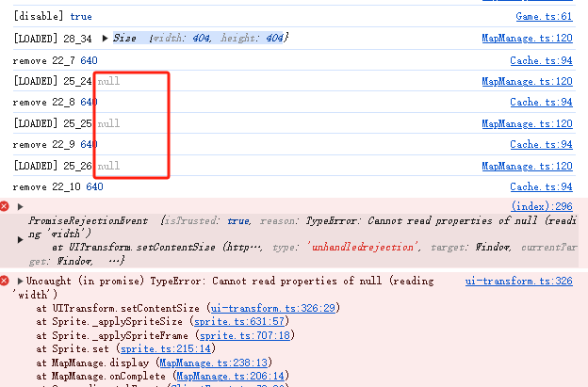Open Cache.ts:94 link for remove 22_9
The width and height of the screenshot is (588, 387).
[541, 144]
